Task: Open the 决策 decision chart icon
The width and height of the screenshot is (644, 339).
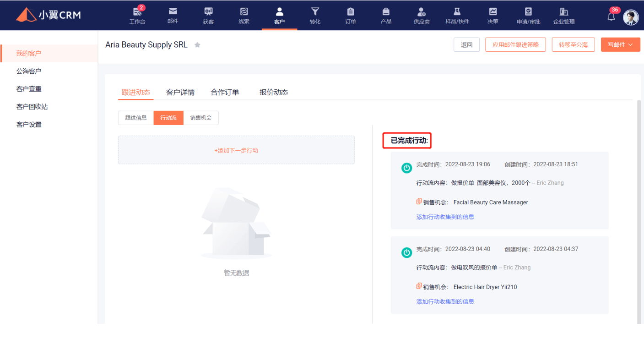Action: click(493, 11)
